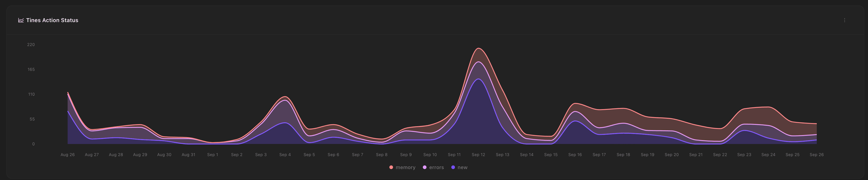Click the Sep 9 axis label
Viewport: 868px width, 180px height.
point(406,155)
